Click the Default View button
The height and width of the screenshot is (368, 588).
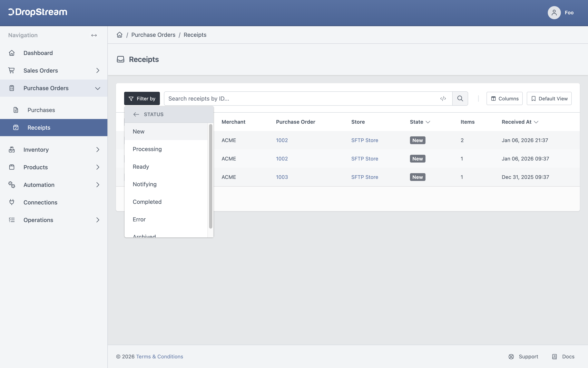[549, 99]
